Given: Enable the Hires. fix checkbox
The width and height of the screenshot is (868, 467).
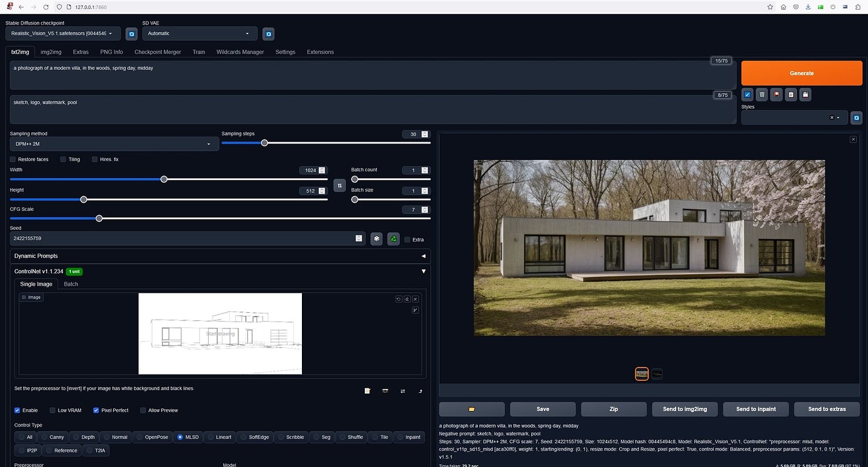Looking at the screenshot, I should point(95,159).
